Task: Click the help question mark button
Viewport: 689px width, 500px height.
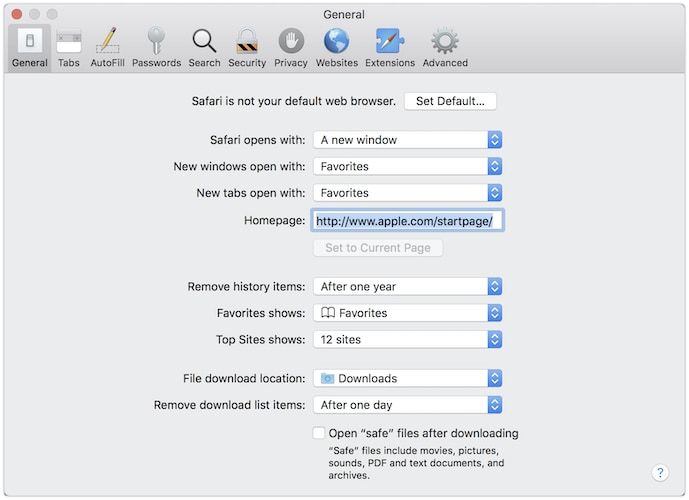Action: point(660,473)
